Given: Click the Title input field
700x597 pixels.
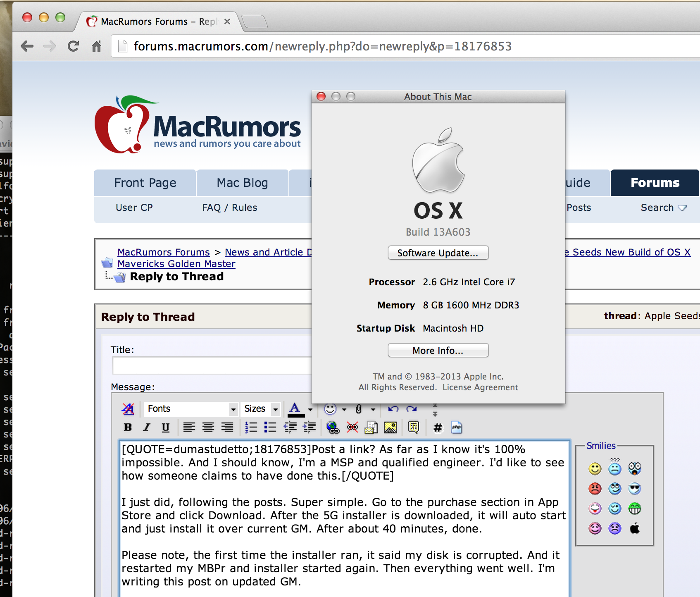Looking at the screenshot, I should pyautogui.click(x=212, y=366).
